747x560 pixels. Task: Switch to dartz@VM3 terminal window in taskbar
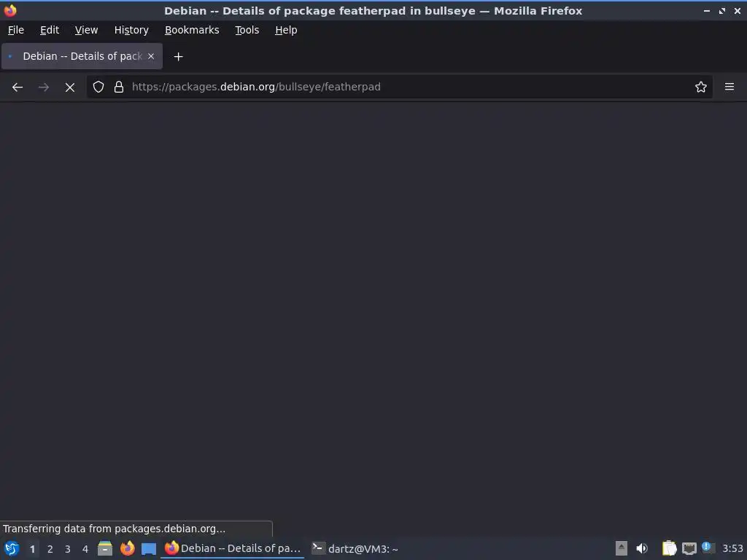[355, 548]
